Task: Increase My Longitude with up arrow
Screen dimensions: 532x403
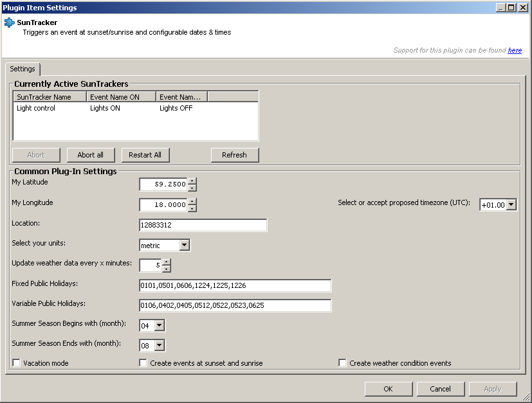Action: tap(192, 202)
